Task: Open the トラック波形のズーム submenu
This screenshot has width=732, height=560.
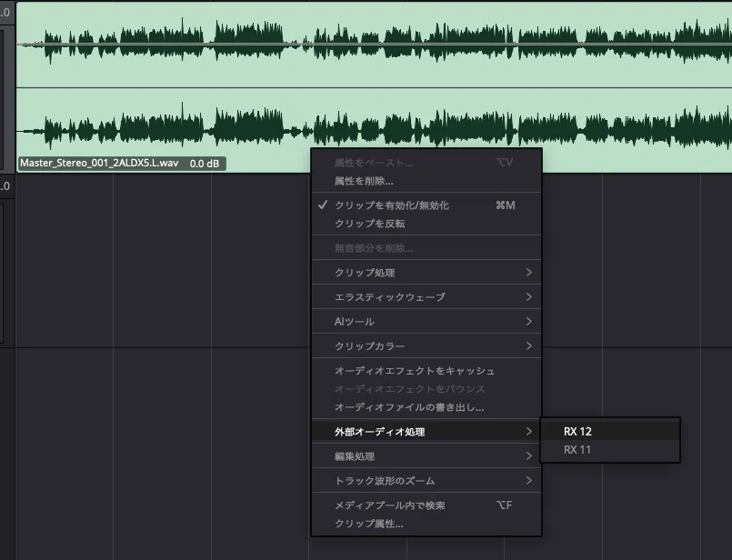Action: click(426, 481)
